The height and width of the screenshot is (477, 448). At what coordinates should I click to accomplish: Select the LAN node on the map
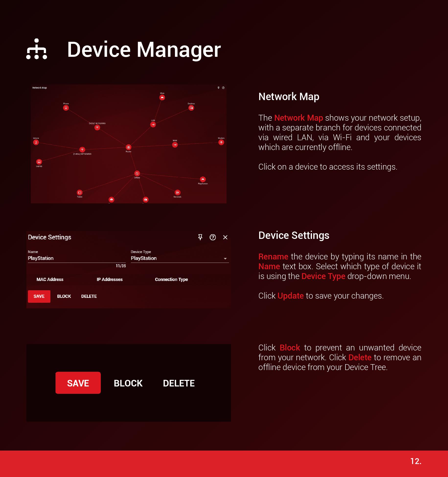tap(153, 125)
